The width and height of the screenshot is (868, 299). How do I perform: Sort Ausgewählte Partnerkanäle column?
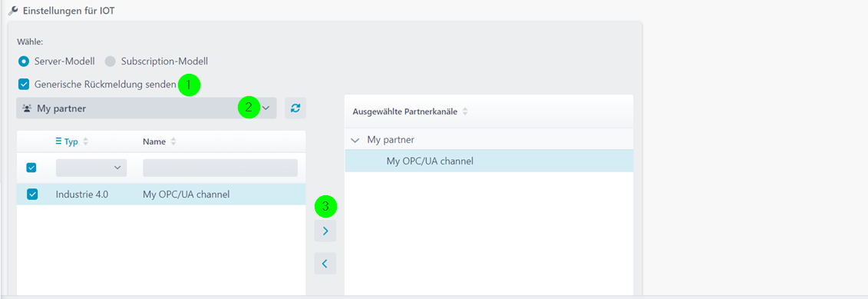pos(465,111)
